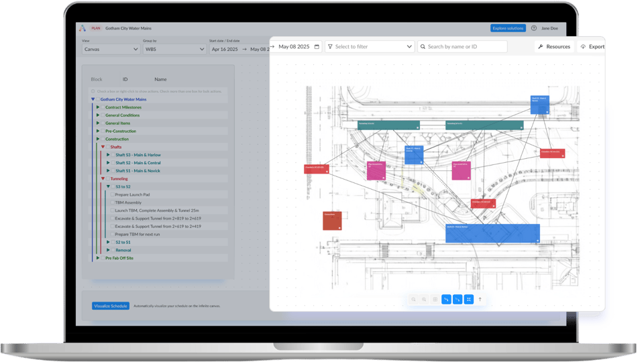This screenshot has height=362, width=644.
Task: Click the first blue dependency-link icon
Action: (x=446, y=300)
